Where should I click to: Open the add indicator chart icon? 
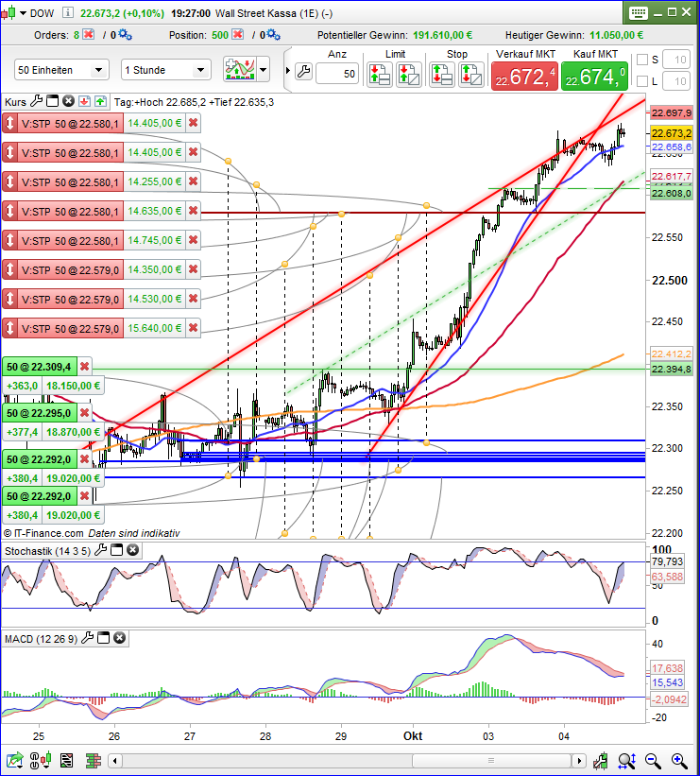(240, 70)
